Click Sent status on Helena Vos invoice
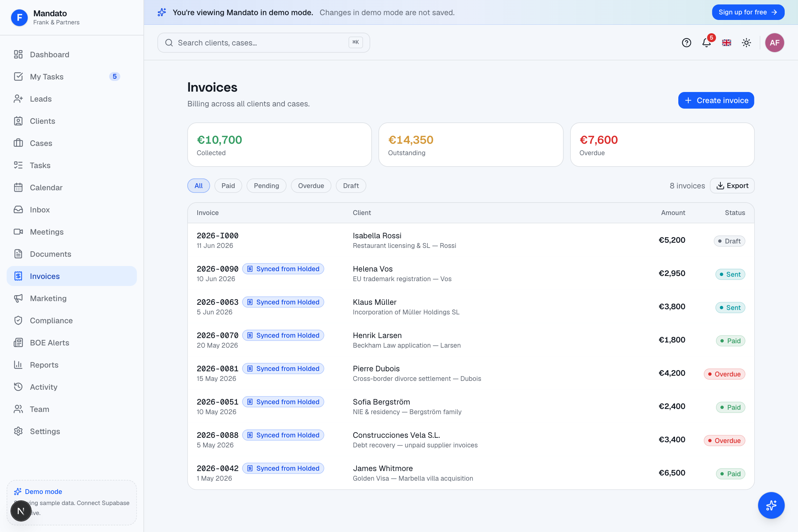This screenshot has width=798, height=532. (730, 274)
